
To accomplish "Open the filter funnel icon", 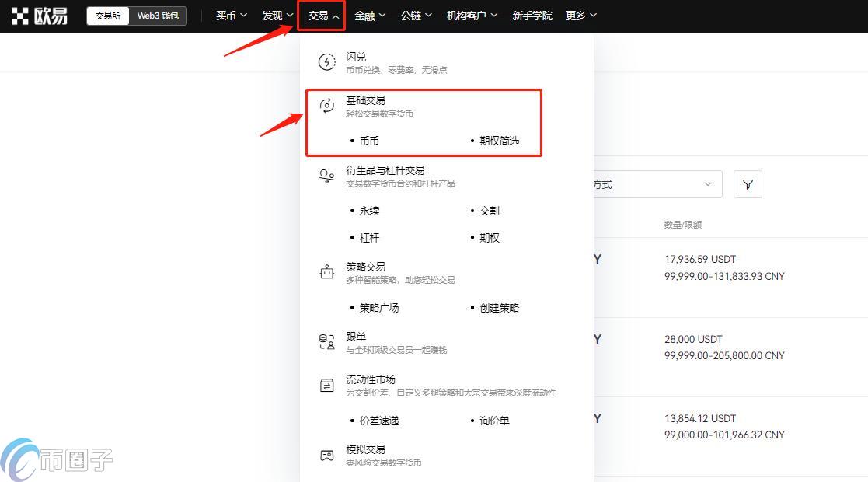I will [x=747, y=184].
